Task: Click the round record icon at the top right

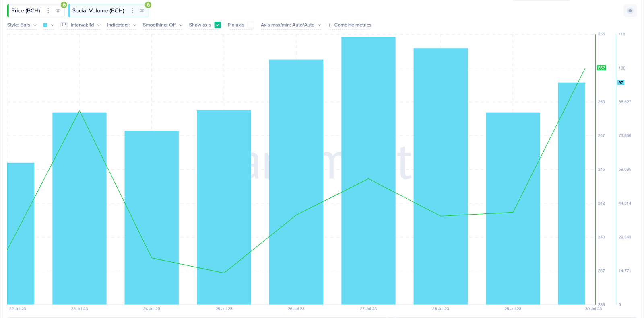Action: (x=630, y=11)
